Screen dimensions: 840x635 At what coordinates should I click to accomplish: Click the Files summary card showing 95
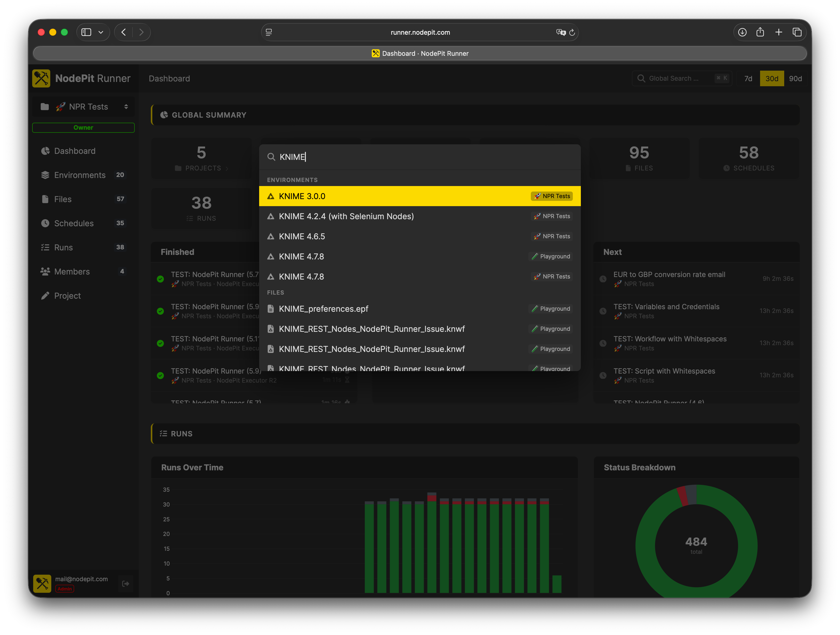(639, 158)
